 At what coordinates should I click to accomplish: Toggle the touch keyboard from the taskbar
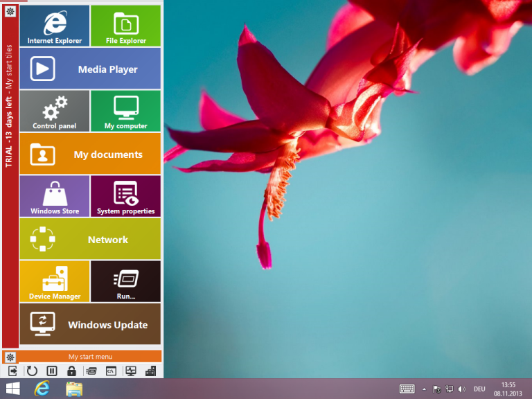[x=407, y=389]
